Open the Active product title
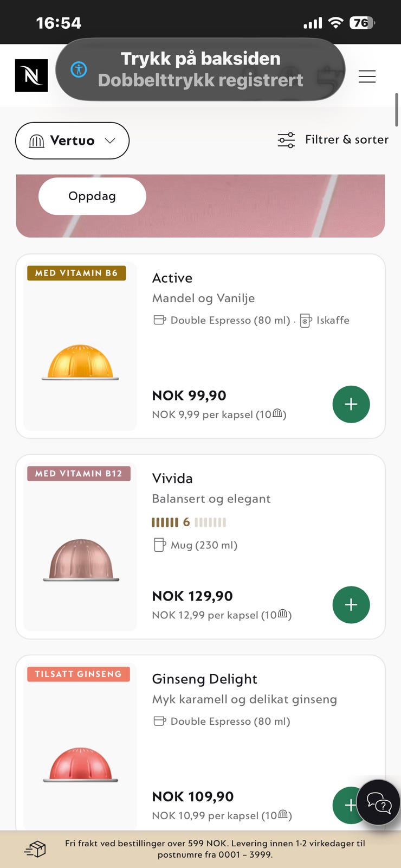 point(172,278)
